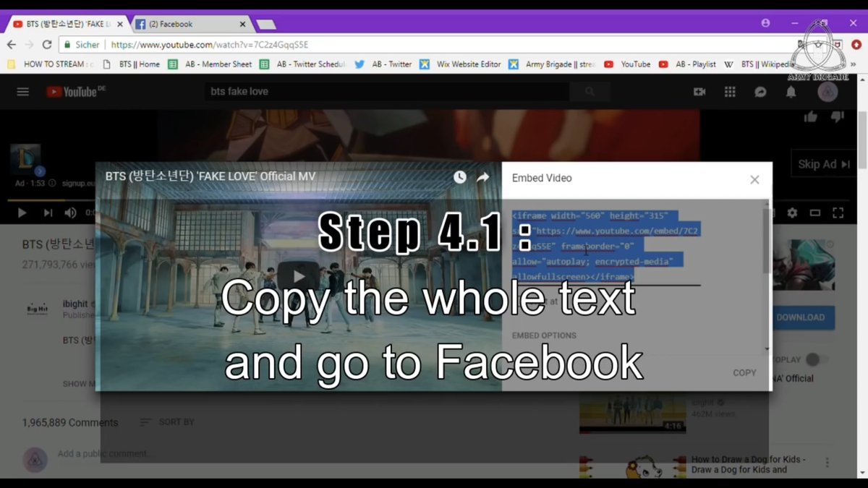Click the YouTube search magnifier button

pos(590,92)
